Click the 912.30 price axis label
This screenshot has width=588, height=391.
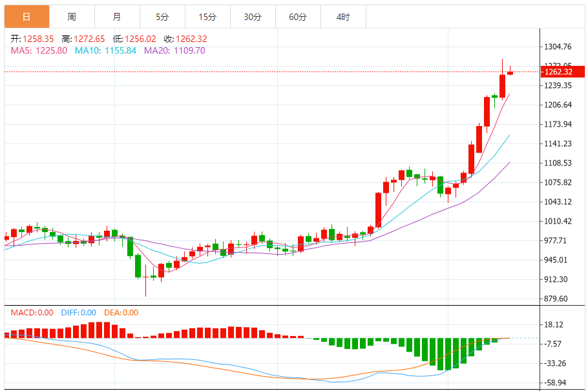(x=556, y=280)
